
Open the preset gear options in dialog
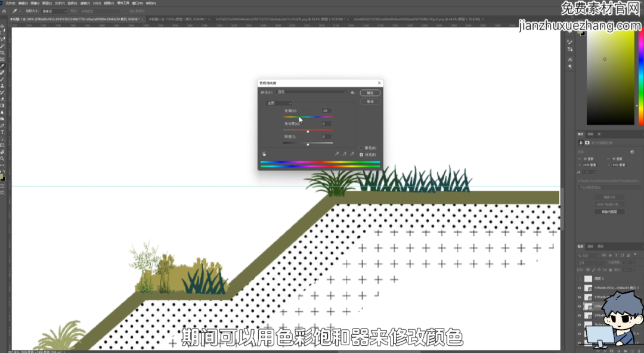tap(352, 92)
